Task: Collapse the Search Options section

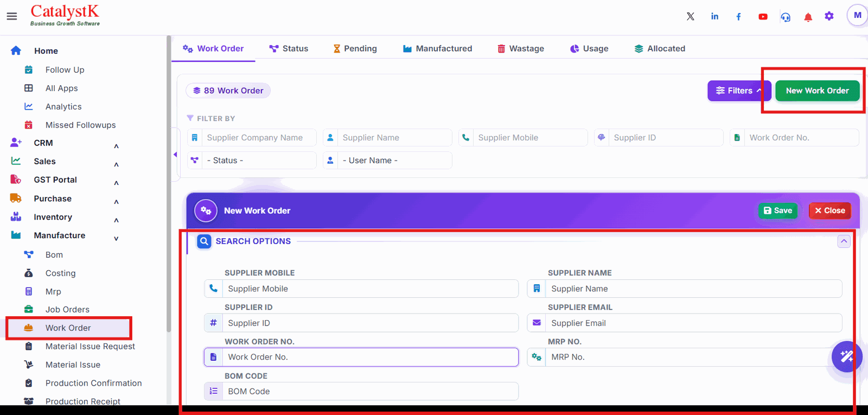Action: pos(844,241)
